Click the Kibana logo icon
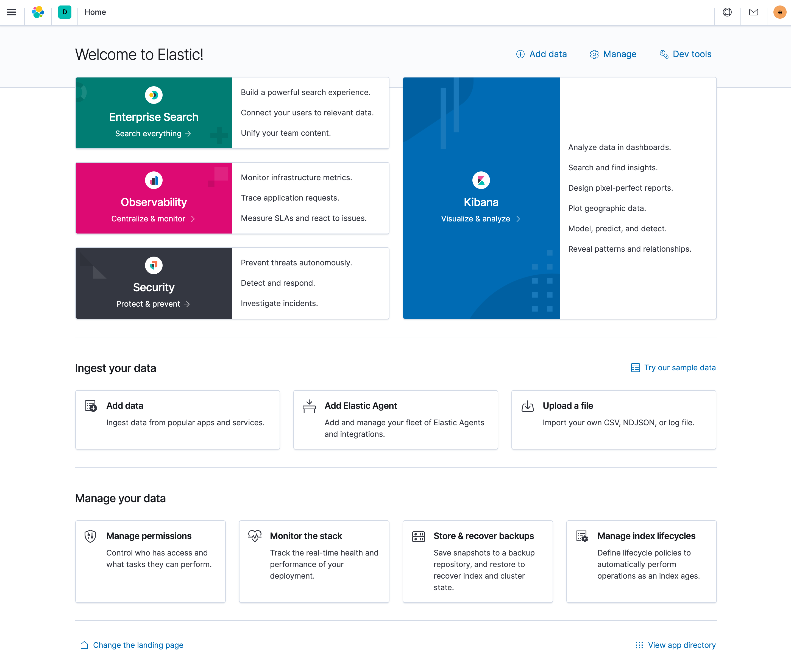Viewport: 791px width, 672px height. pyautogui.click(x=481, y=180)
